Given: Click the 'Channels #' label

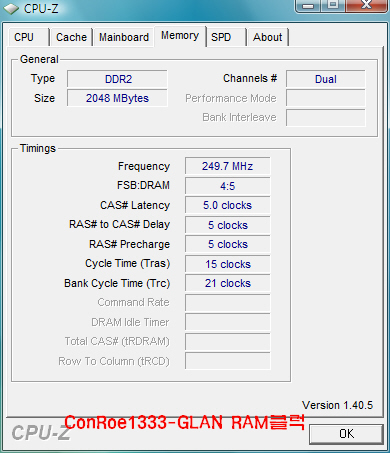Looking at the screenshot, I should [x=250, y=78].
